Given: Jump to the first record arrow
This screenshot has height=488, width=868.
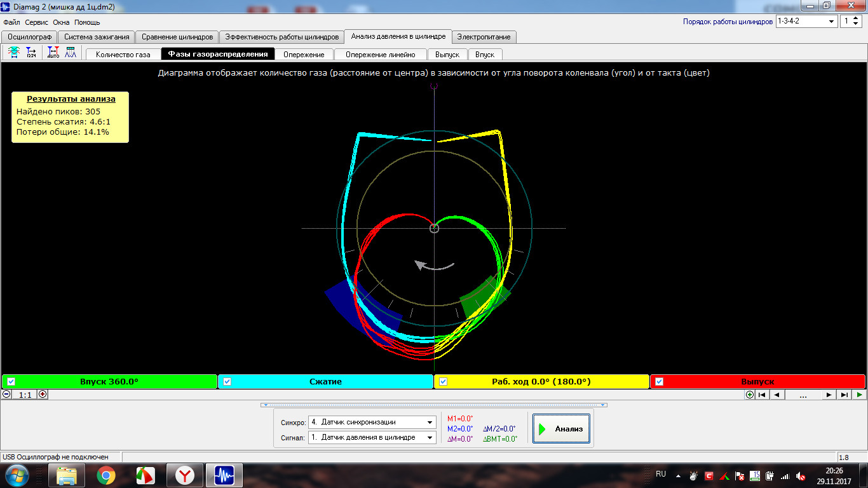Looking at the screenshot, I should click(762, 395).
